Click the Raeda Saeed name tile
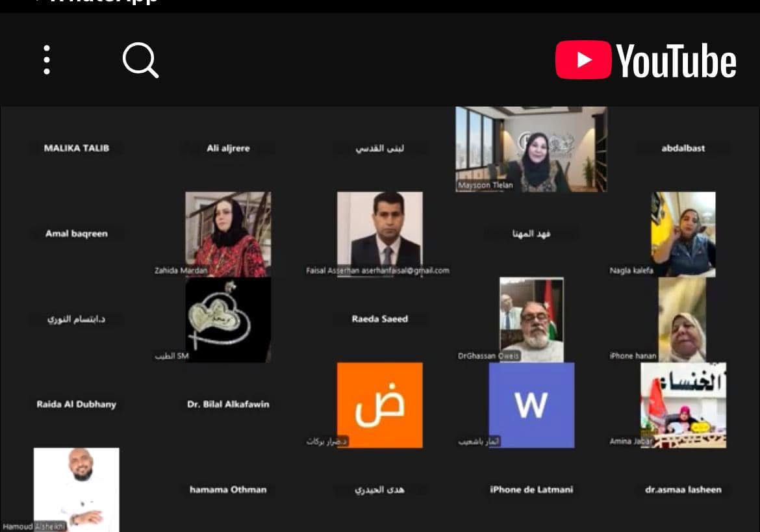 coord(379,319)
